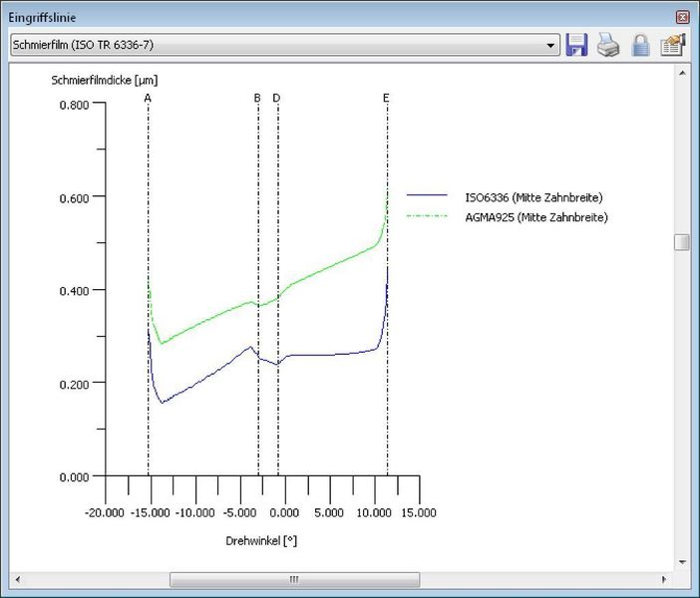Viewport: 700px width, 598px height.
Task: Click the vertical scrollbar down arrow
Action: point(682,562)
